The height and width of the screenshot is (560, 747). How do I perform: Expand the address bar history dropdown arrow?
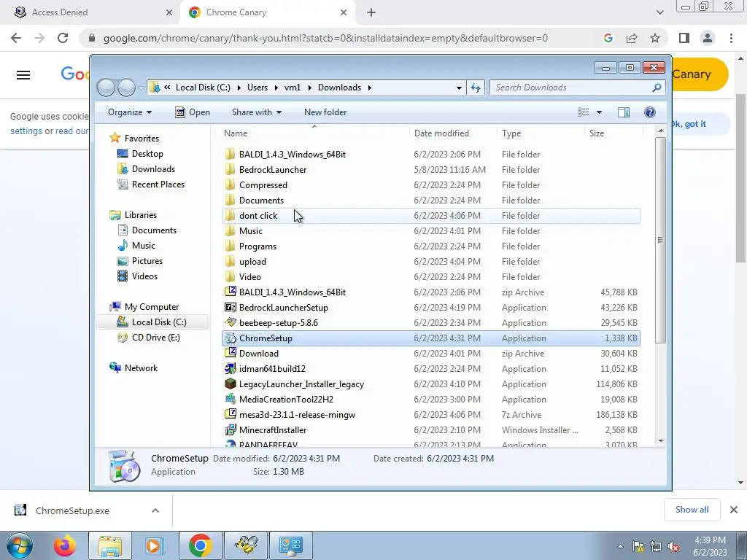(459, 87)
